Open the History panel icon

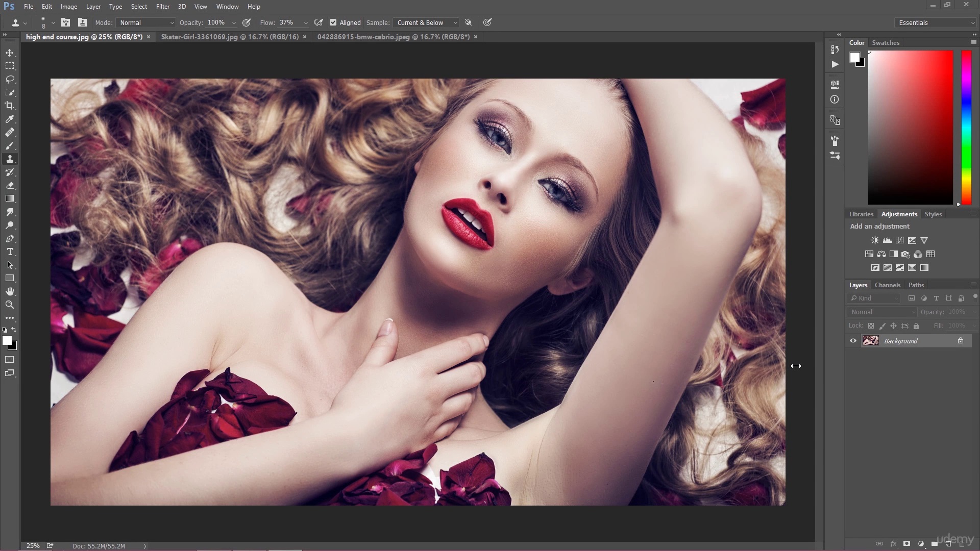835,49
